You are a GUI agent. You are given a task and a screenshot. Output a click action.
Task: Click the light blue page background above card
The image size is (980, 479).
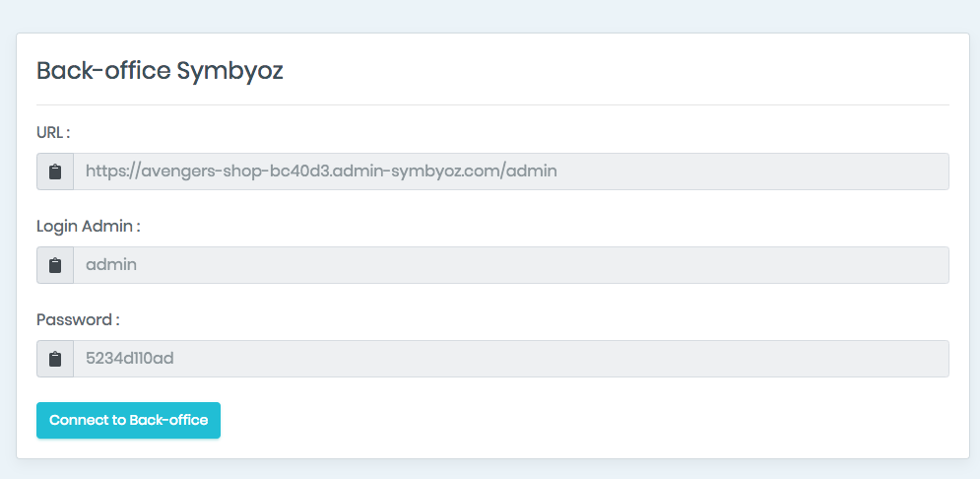click(x=490, y=16)
